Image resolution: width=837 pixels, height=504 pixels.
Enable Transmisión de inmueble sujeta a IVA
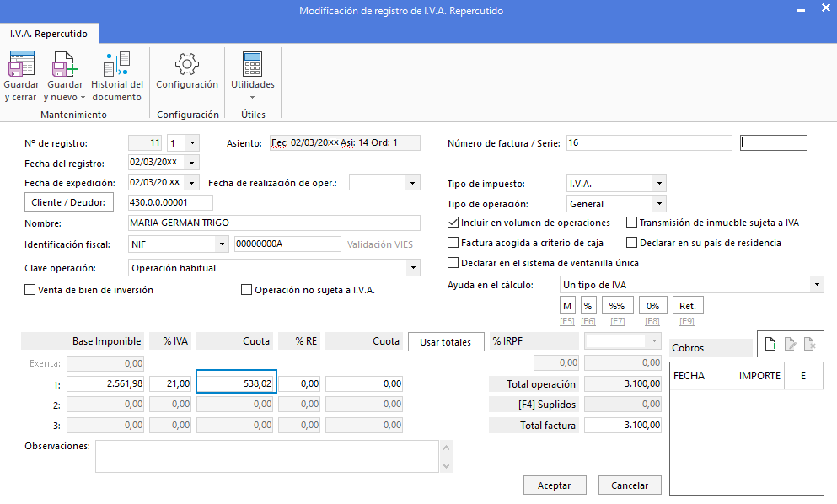click(631, 223)
